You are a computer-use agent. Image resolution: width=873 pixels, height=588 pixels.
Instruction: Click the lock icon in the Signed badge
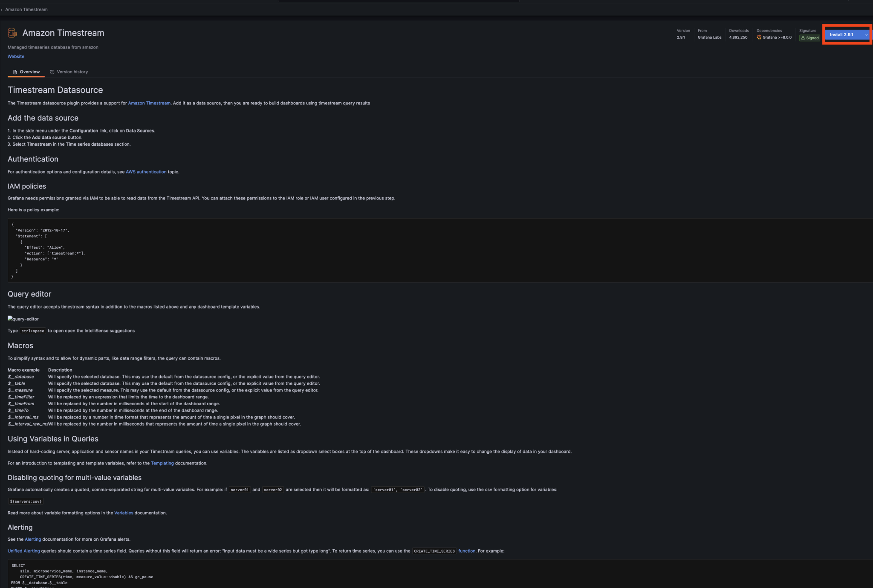tap(803, 38)
